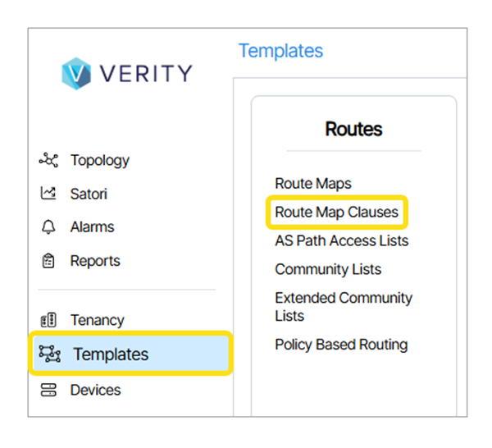The image size is (492, 448).
Task: Open the Reports section
Action: tap(95, 261)
